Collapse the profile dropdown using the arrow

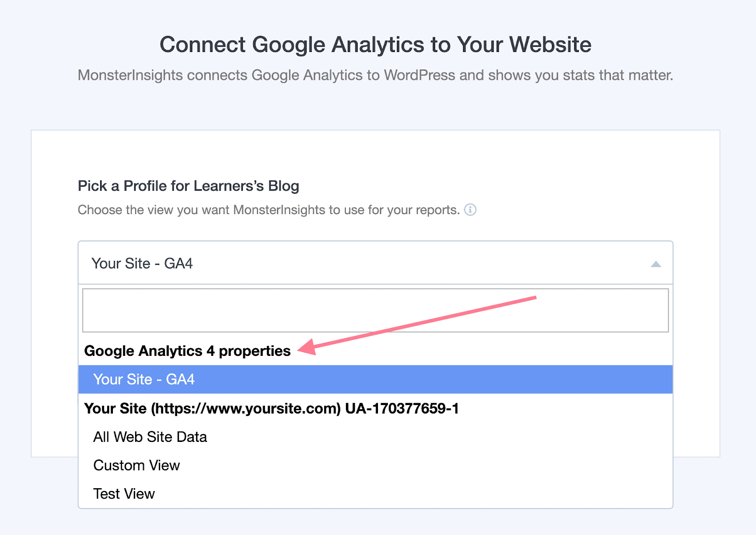pyautogui.click(x=655, y=264)
